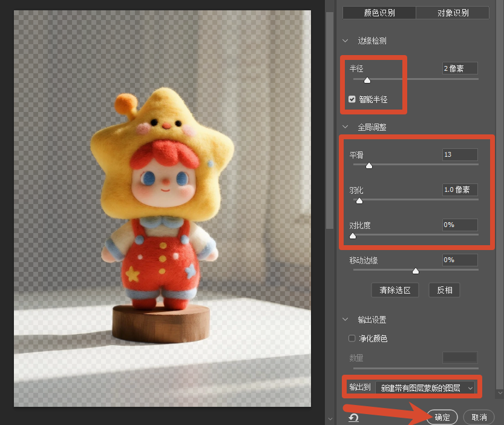Toggle the 智能半径 checkbox
The image size is (504, 425).
point(352,99)
